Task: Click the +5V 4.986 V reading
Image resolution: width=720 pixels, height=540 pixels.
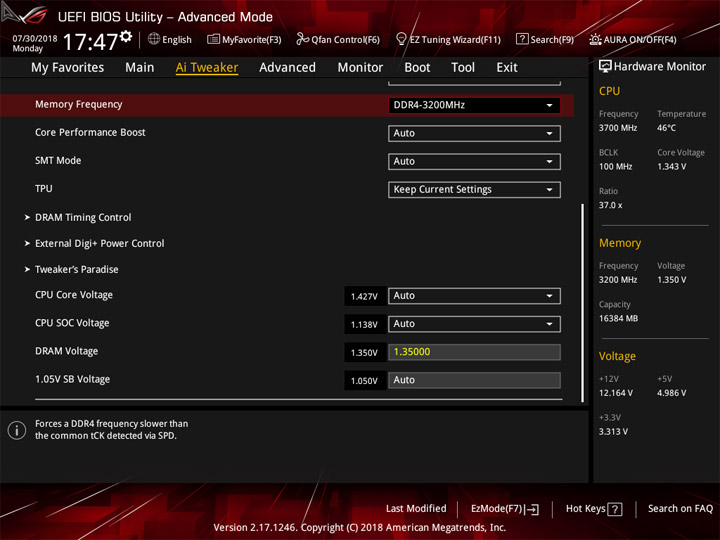Action: click(671, 393)
